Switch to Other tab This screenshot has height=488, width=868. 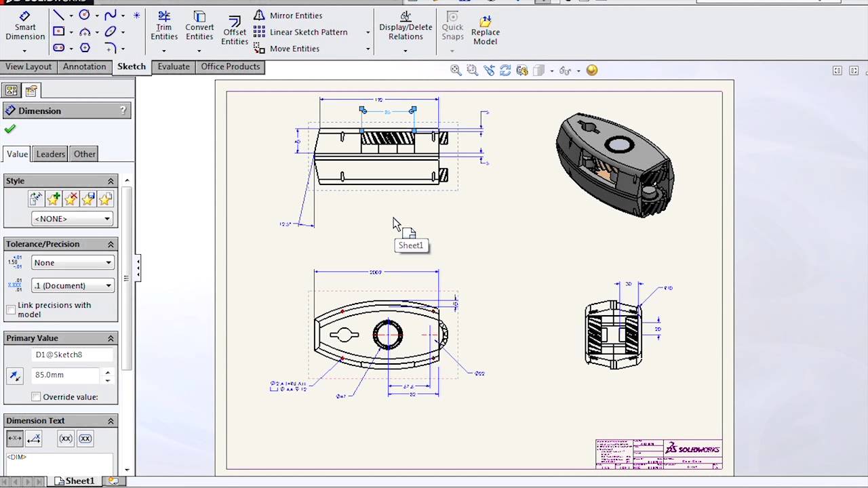(85, 154)
